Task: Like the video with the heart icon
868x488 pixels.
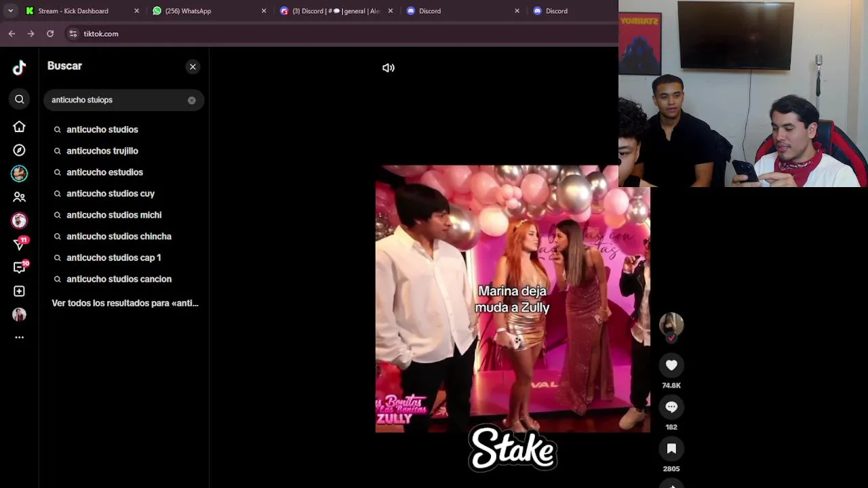Action: [671, 365]
